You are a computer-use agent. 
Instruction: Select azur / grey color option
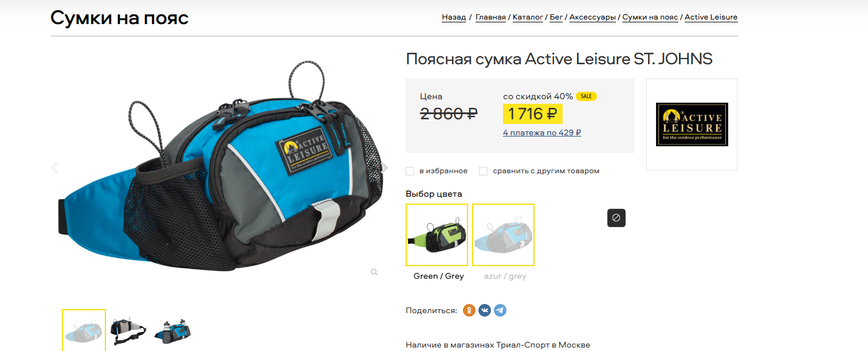503,235
